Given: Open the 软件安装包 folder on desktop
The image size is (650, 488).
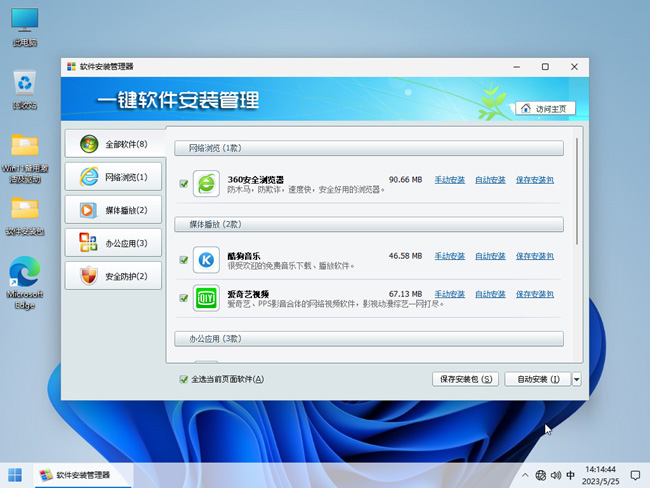Looking at the screenshot, I should [x=24, y=216].
